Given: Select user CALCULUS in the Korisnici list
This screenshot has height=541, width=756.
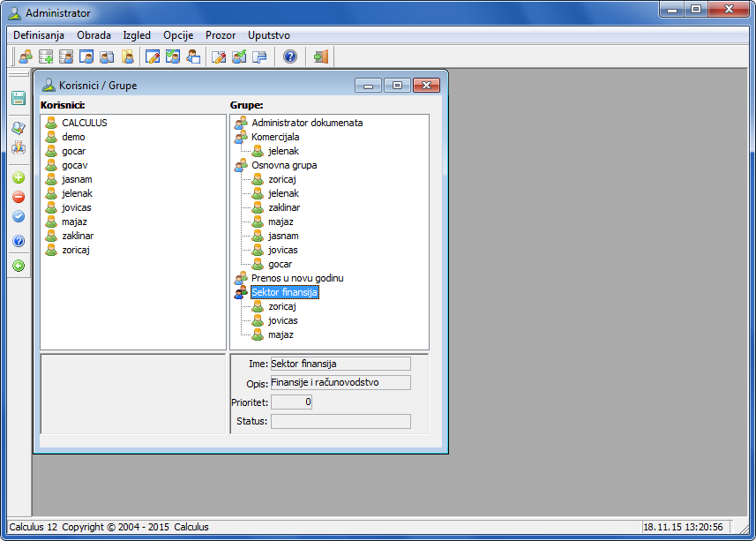Looking at the screenshot, I should pos(85,123).
